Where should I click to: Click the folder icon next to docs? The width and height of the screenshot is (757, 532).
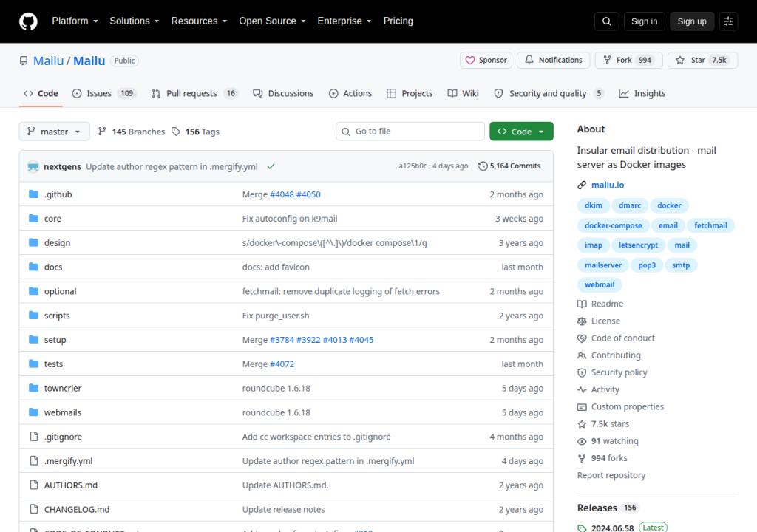click(x=33, y=267)
